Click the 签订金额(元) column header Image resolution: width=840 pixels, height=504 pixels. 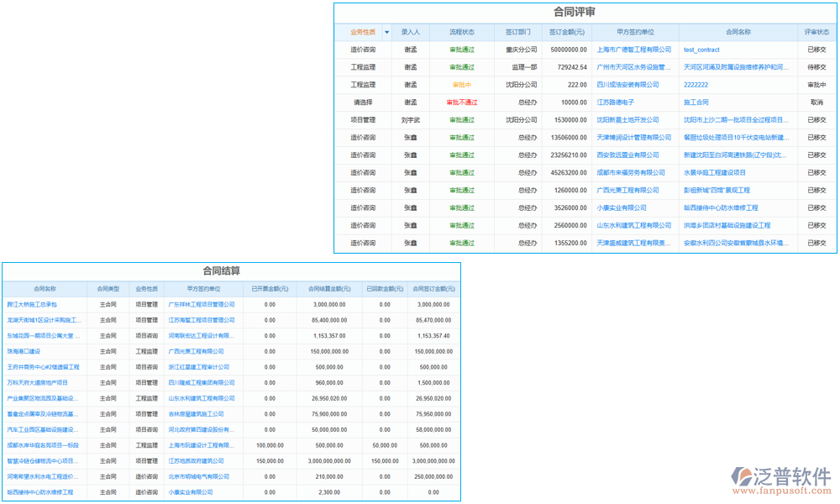tap(567, 33)
